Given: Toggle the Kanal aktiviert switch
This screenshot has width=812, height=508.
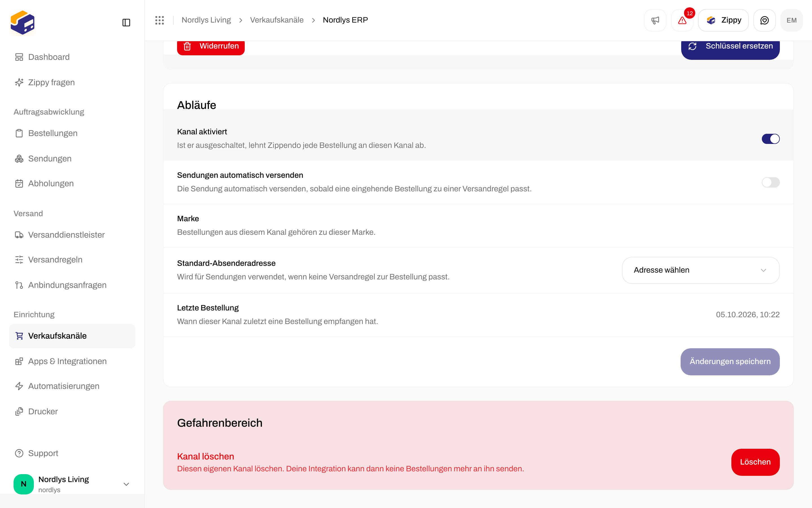Looking at the screenshot, I should [770, 139].
